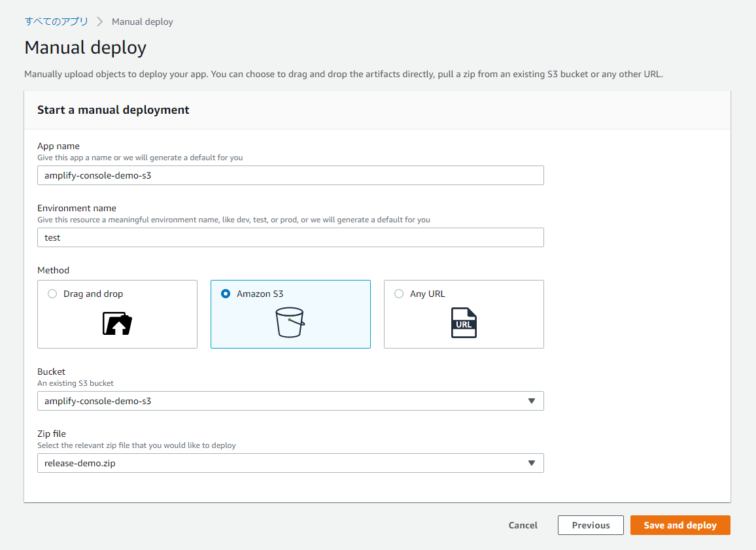Click the Start a manual deployment heading

[113, 110]
